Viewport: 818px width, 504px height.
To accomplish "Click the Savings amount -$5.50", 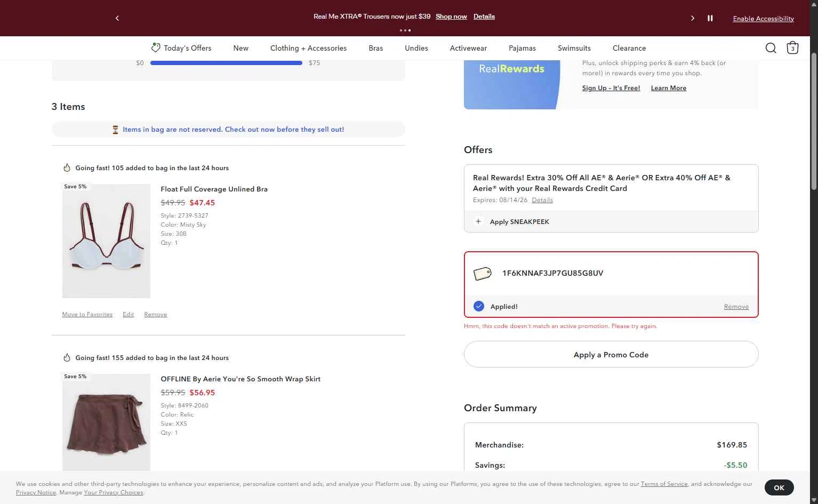I will [x=735, y=465].
